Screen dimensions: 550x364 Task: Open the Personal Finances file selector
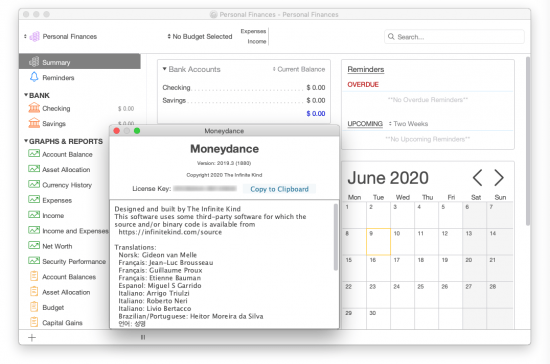tap(60, 36)
